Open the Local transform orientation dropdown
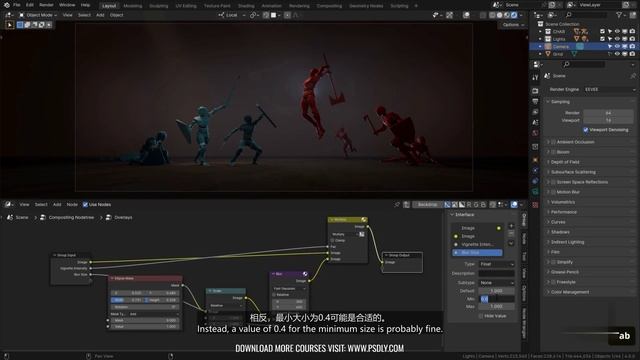The image size is (640, 360). [232, 15]
